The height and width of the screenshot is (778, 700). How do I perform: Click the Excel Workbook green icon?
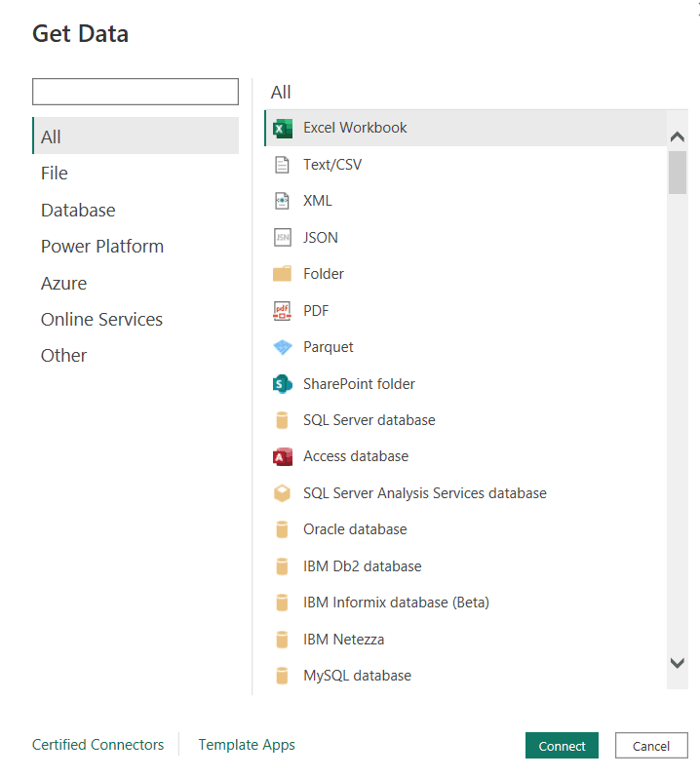tap(283, 129)
